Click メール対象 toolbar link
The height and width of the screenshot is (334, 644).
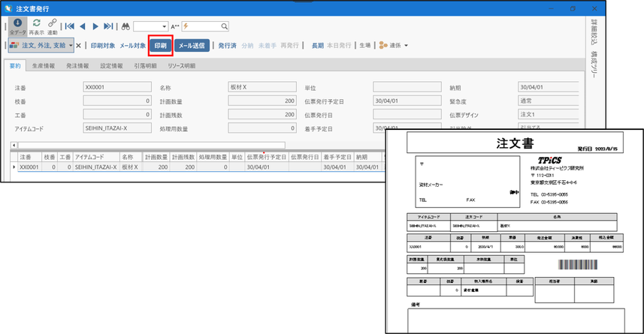[x=133, y=46]
